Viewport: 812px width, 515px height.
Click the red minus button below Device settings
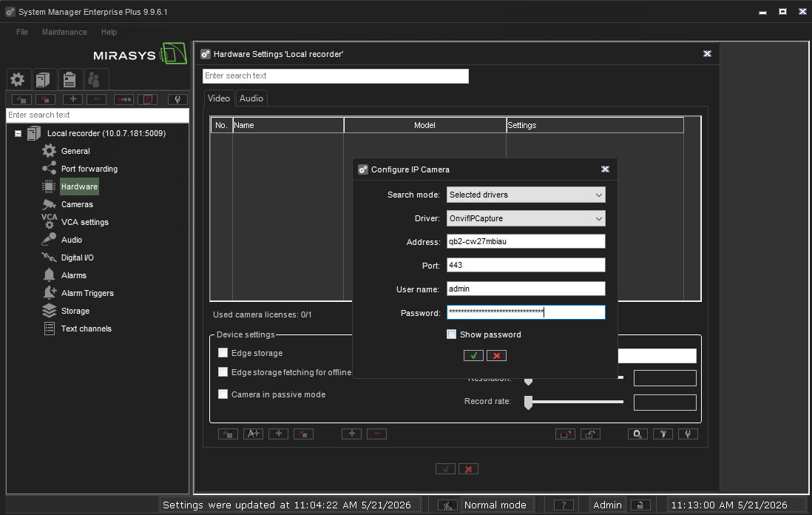[x=377, y=434]
